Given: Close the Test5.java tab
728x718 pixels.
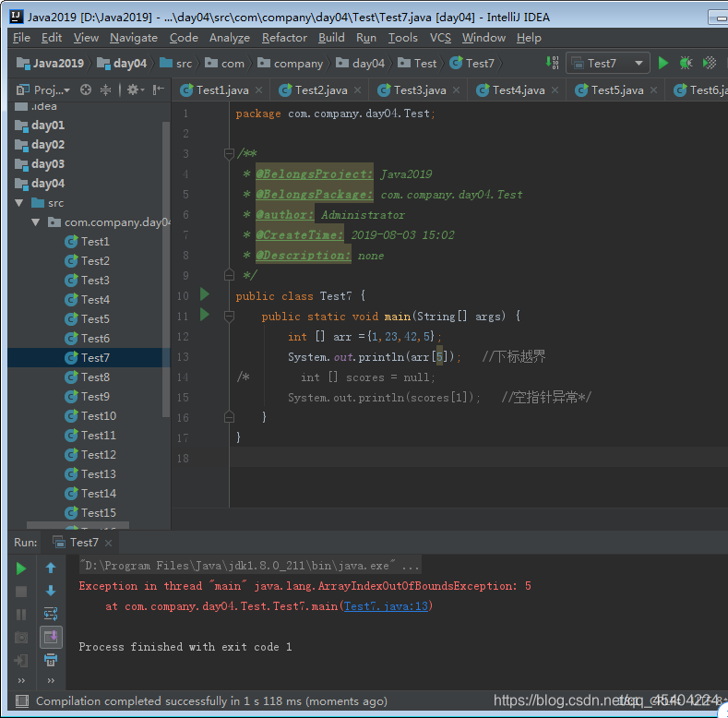Looking at the screenshot, I should [653, 90].
